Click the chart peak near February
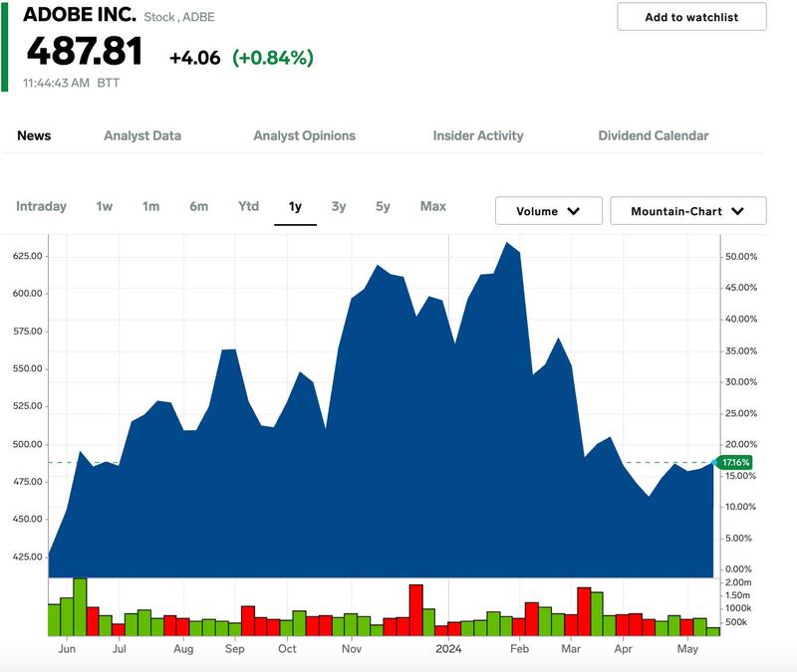 tap(508, 243)
